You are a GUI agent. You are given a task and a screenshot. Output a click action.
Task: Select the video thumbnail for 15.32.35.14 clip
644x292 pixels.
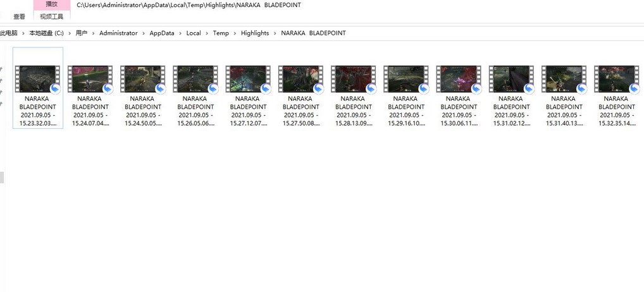click(x=616, y=79)
